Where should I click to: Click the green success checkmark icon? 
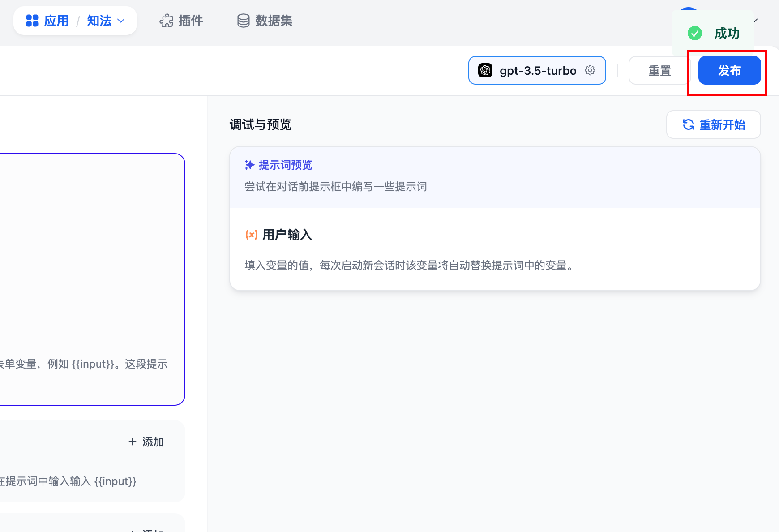(694, 33)
